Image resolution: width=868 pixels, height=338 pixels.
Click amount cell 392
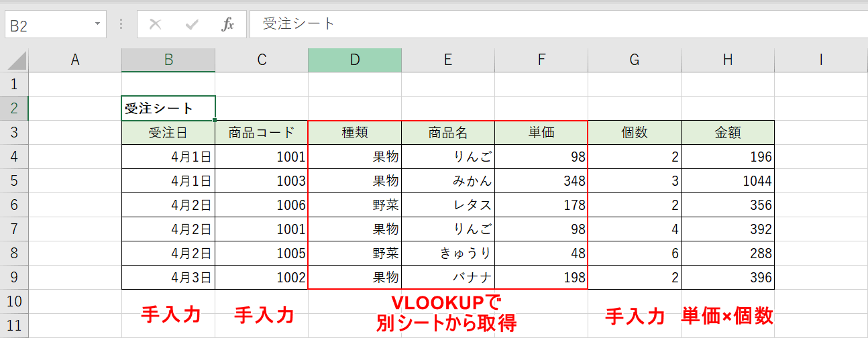728,229
